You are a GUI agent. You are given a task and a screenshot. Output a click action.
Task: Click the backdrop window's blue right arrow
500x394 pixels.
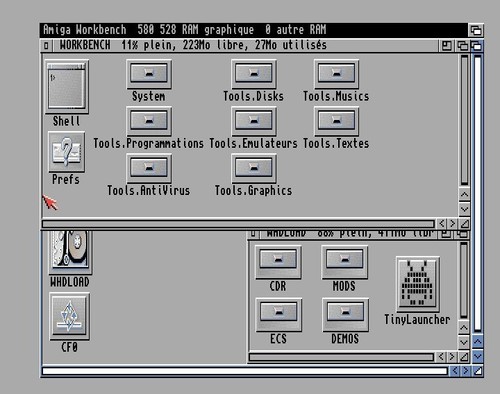click(466, 371)
